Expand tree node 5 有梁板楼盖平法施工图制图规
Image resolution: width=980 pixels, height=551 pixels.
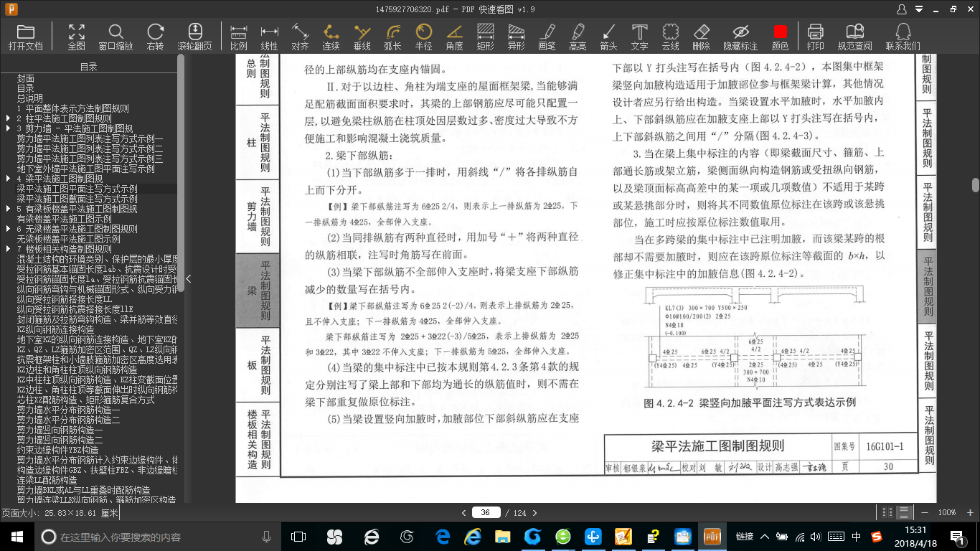pos(8,209)
